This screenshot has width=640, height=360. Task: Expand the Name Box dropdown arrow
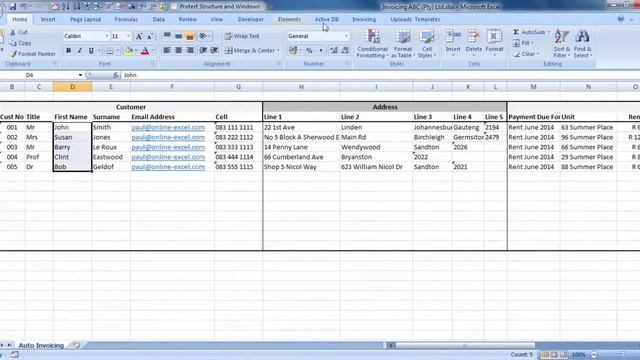pyautogui.click(x=80, y=75)
